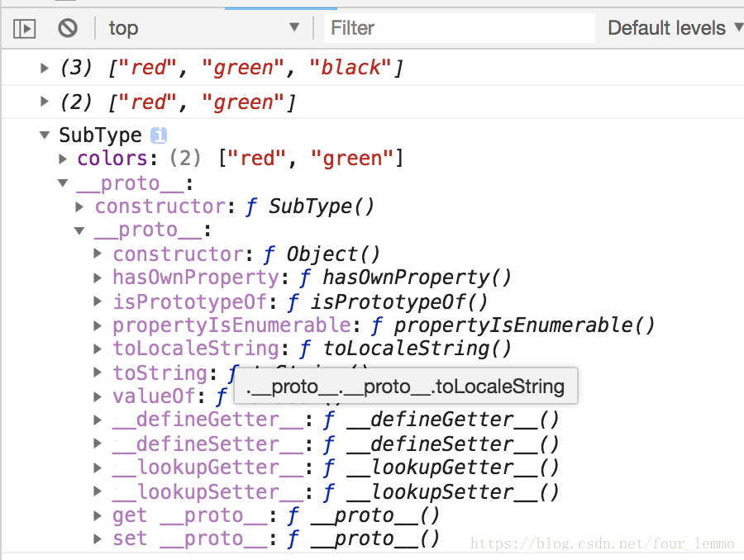Screen dimensions: 744x560
Task: Select the propertyIsEnumerable property name
Action: click(231, 325)
